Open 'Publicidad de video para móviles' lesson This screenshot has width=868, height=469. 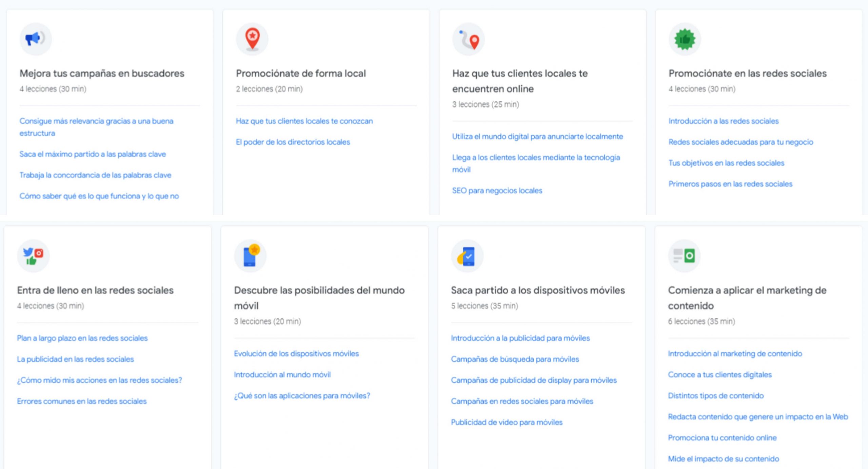tap(506, 422)
